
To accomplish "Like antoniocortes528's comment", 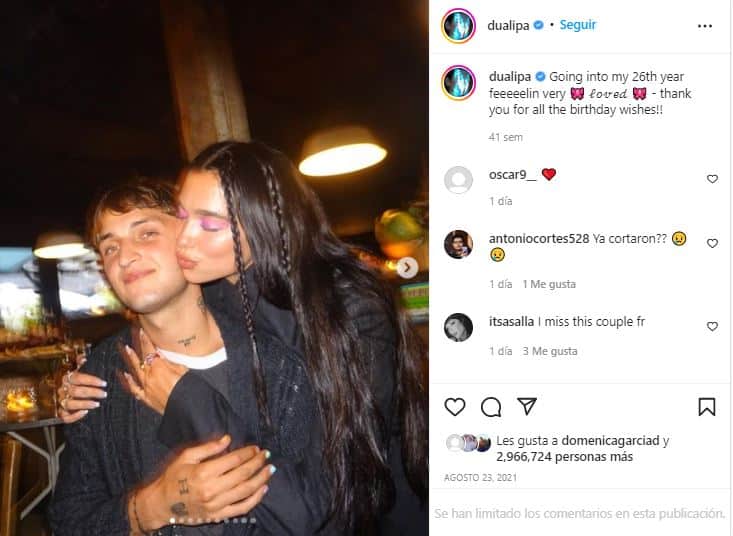I will point(712,243).
